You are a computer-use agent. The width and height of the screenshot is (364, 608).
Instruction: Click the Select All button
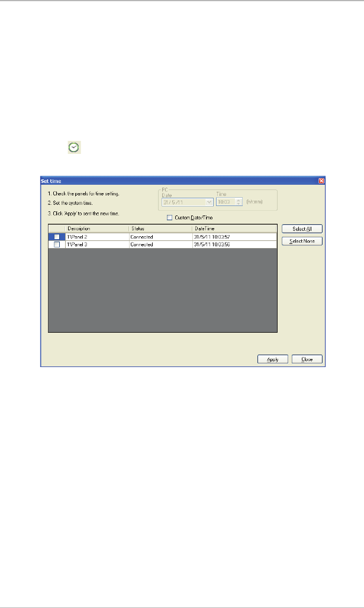pos(302,229)
